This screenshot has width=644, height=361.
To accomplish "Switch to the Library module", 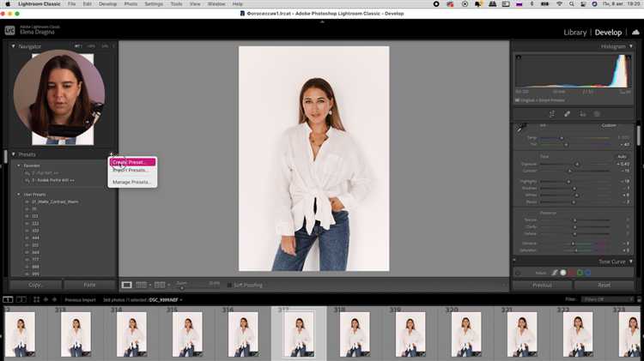I will pos(574,33).
